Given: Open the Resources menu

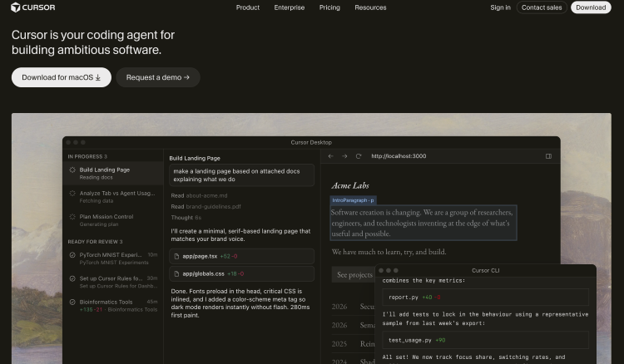Looking at the screenshot, I should tap(370, 7).
